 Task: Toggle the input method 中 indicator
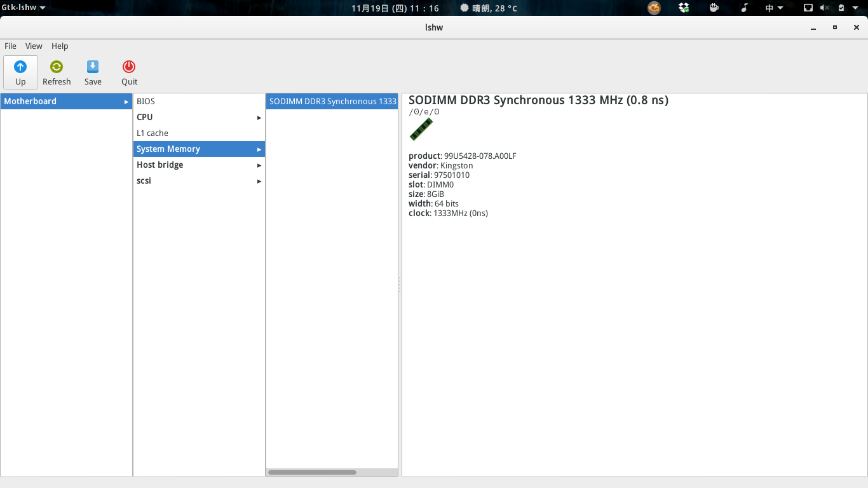(769, 8)
